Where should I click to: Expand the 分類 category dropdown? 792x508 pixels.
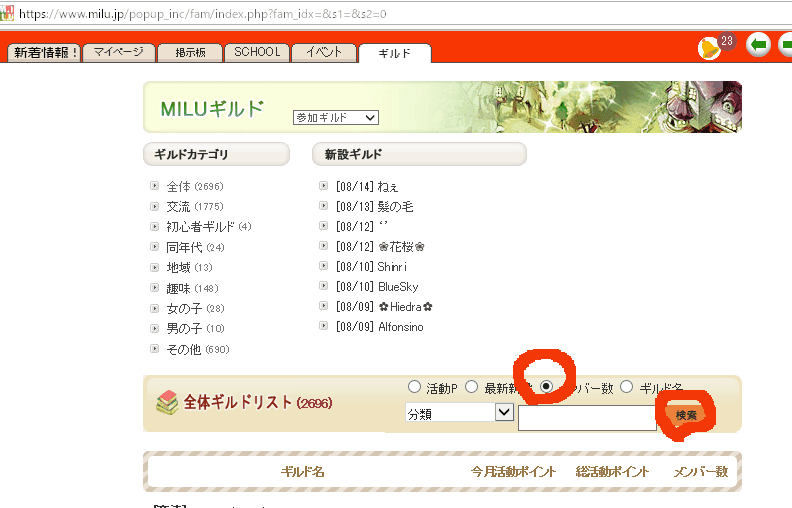pyautogui.click(x=459, y=413)
